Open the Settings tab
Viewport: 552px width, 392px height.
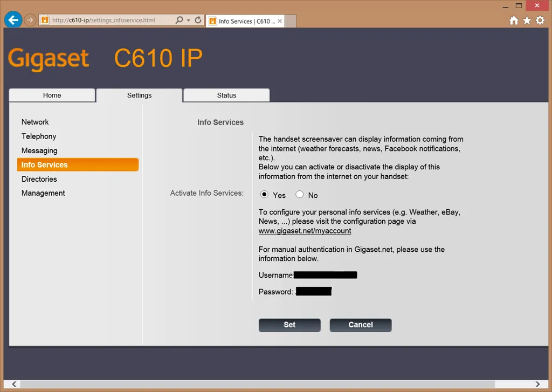point(139,95)
